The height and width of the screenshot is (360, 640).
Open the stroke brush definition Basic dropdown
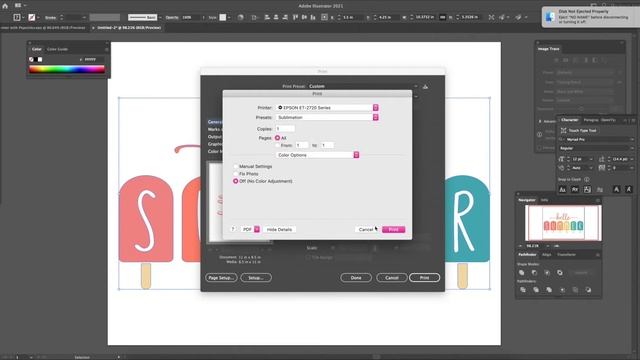[x=144, y=18]
